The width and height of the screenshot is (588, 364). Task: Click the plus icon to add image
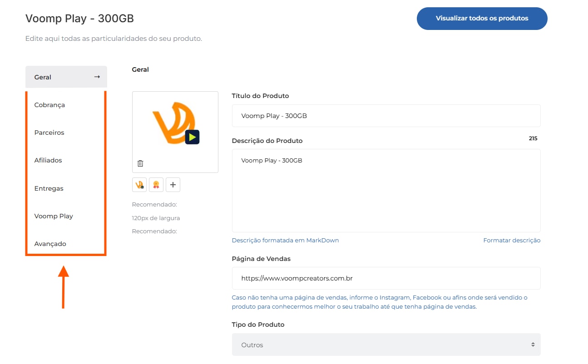(x=173, y=185)
